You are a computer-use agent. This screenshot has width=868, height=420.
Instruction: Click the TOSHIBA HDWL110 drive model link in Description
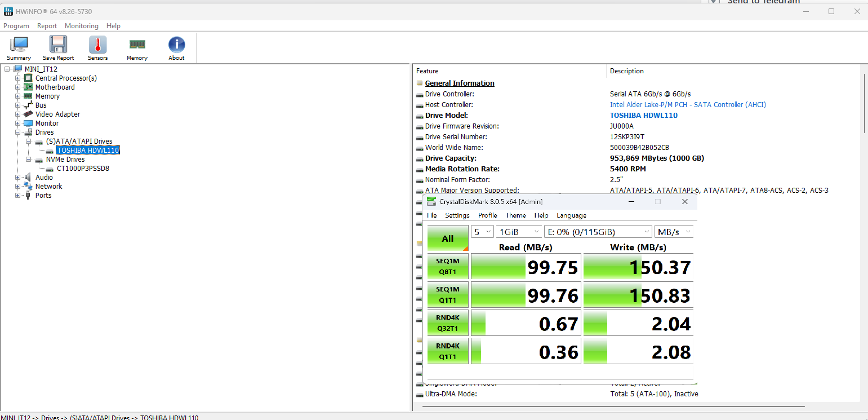point(643,116)
